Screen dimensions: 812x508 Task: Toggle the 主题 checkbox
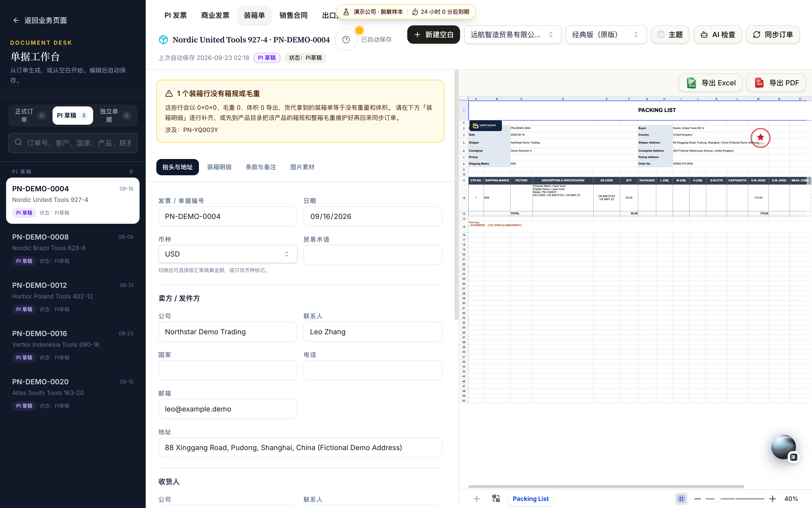pos(661,35)
